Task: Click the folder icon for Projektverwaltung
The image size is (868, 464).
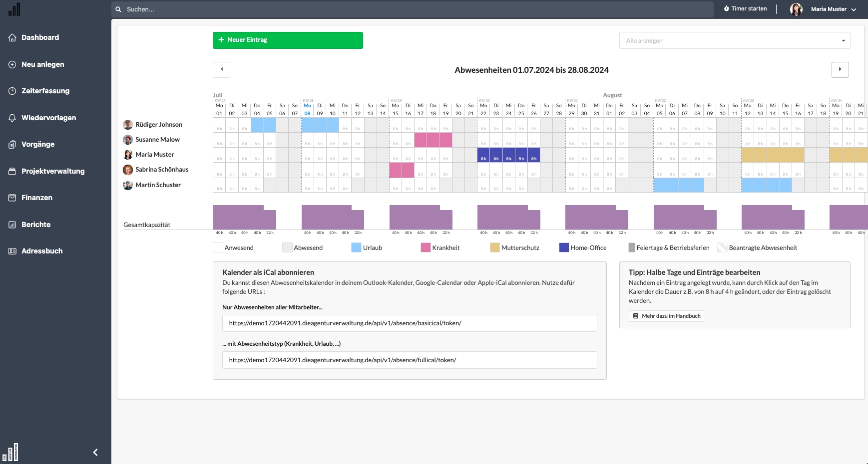Action: pyautogui.click(x=12, y=171)
